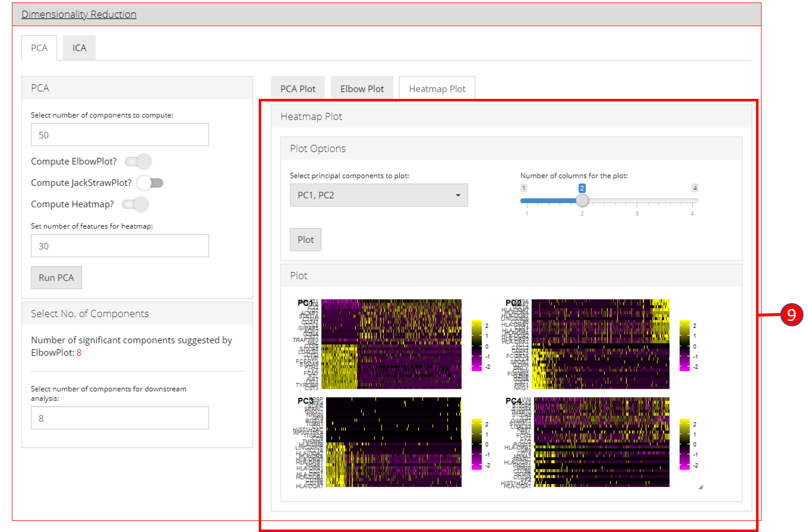This screenshot has width=808, height=532.
Task: Click the dropdown arrow beside PC1, PC2
Action: [x=458, y=195]
